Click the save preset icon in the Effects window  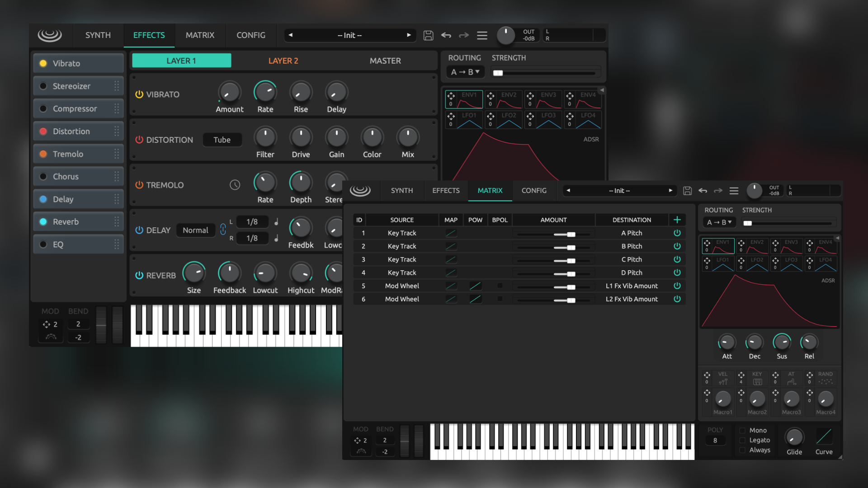tap(428, 35)
